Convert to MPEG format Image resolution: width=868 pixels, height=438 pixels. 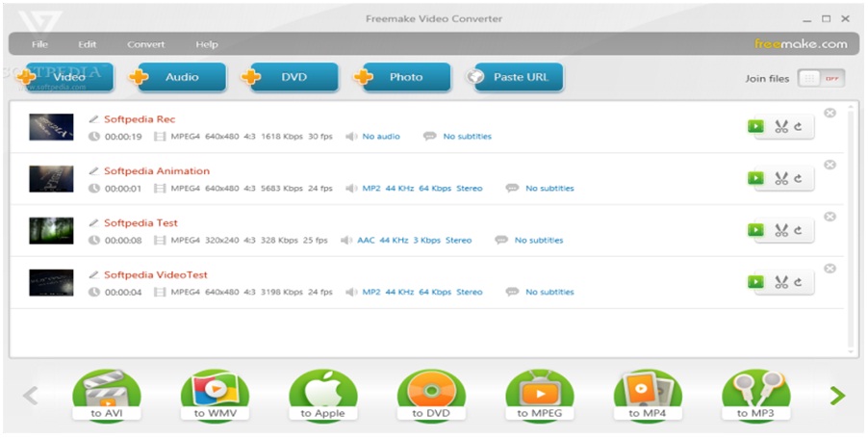click(x=540, y=397)
